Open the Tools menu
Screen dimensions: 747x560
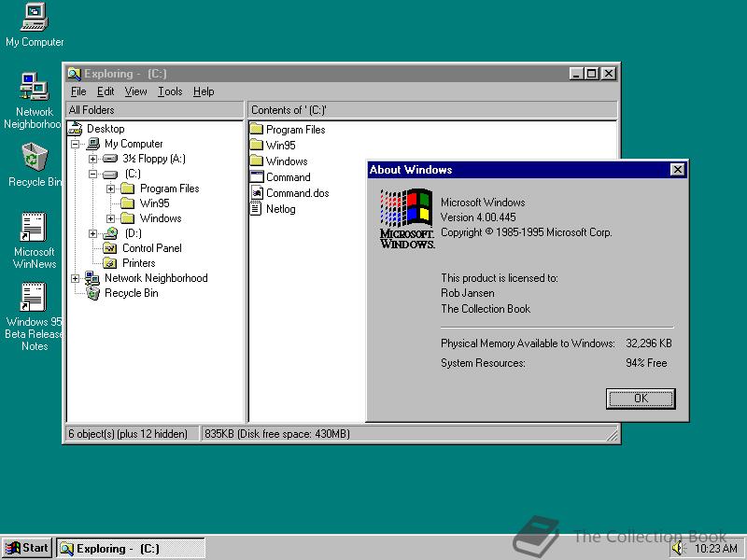pos(170,91)
